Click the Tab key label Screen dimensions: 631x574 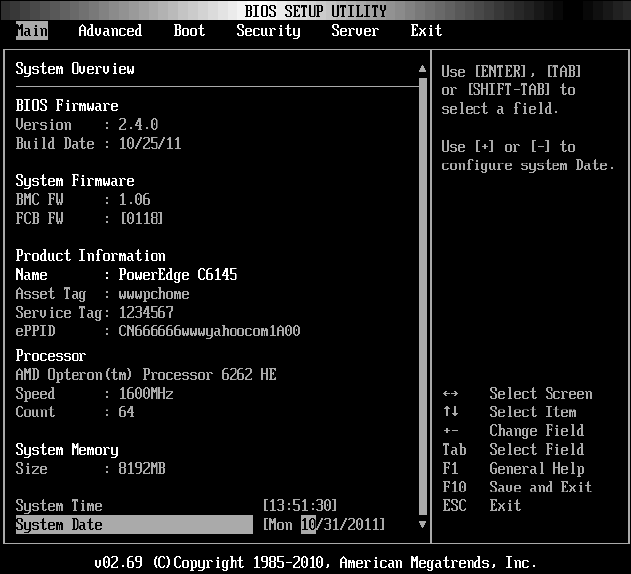454,449
